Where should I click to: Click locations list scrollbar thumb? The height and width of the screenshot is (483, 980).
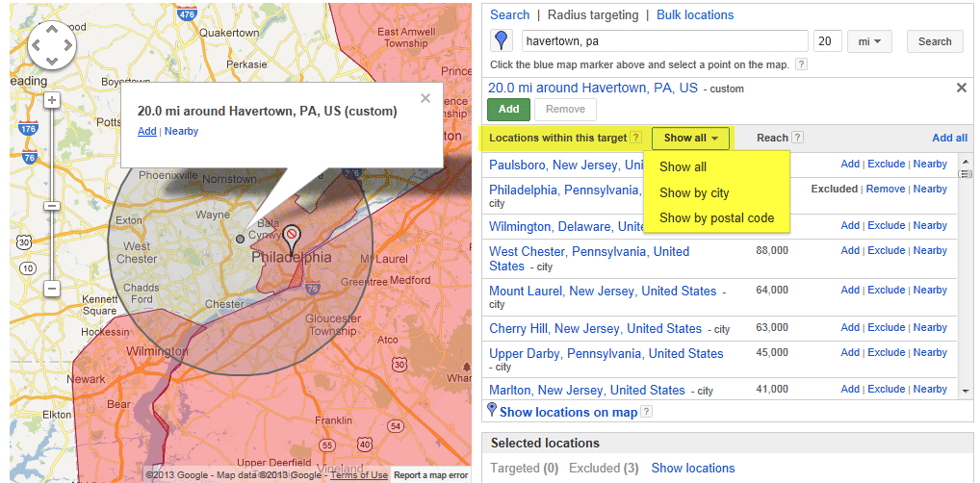pos(966,174)
